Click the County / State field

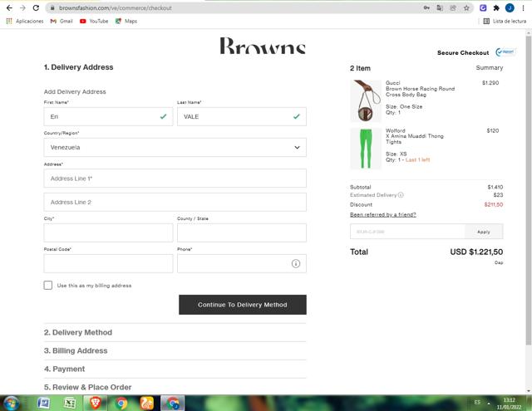point(242,232)
